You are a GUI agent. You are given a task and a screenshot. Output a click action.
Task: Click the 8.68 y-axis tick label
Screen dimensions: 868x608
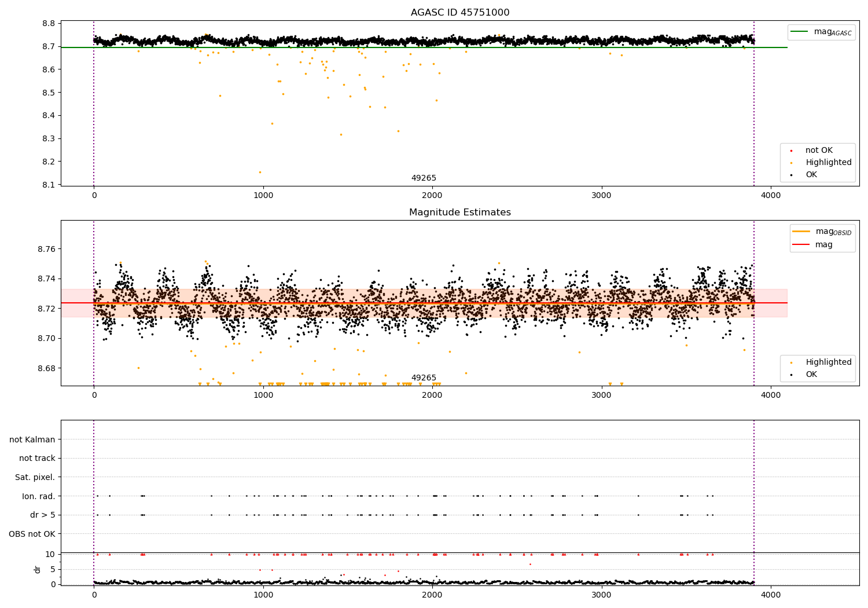[46, 368]
